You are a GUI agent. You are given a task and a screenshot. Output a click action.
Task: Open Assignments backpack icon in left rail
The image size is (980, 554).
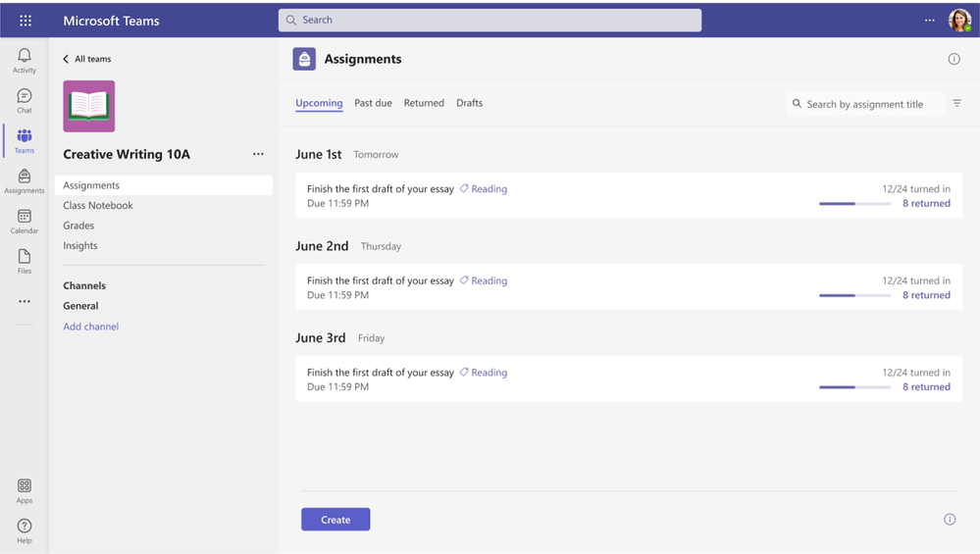(x=25, y=181)
